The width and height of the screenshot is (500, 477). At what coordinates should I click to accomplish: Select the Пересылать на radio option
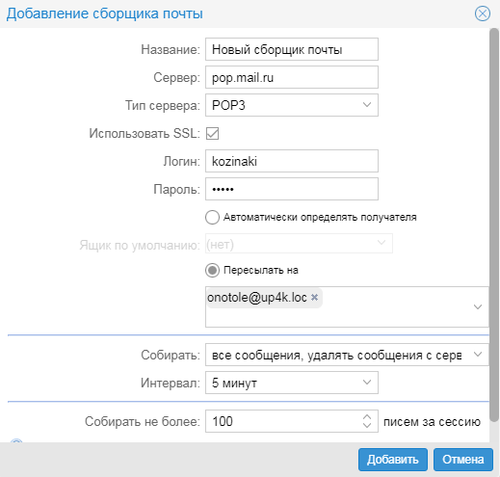pos(212,270)
